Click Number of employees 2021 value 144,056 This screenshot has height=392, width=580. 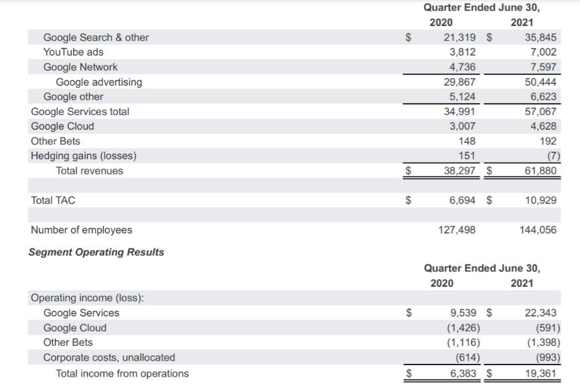click(538, 230)
